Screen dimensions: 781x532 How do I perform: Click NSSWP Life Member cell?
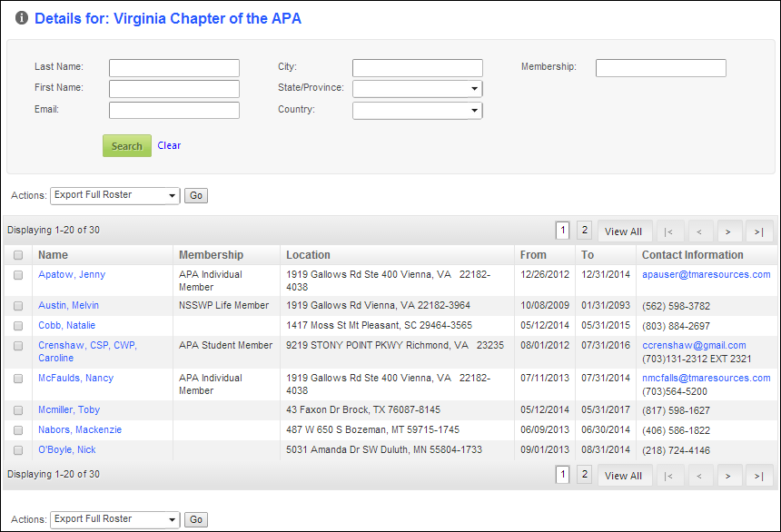click(223, 305)
